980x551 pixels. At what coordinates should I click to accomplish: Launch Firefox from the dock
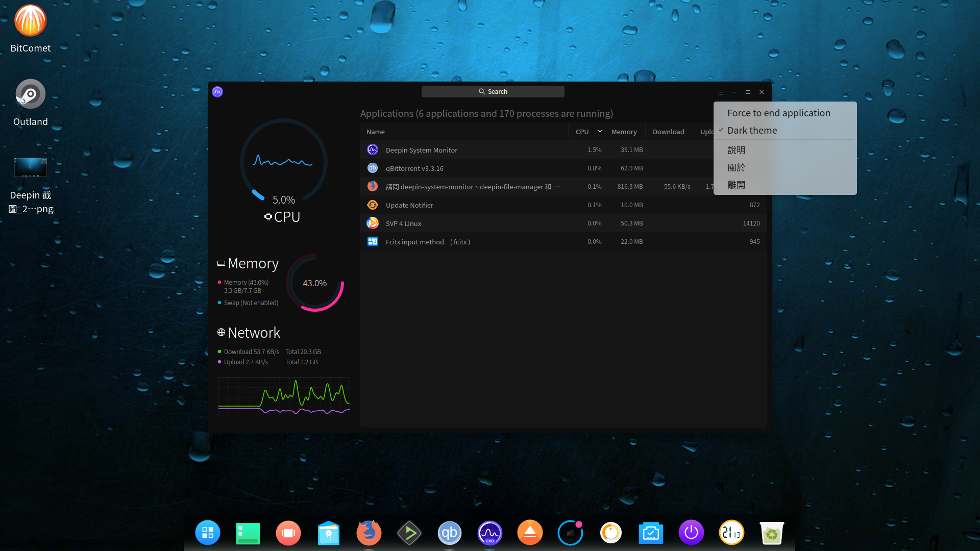point(369,532)
